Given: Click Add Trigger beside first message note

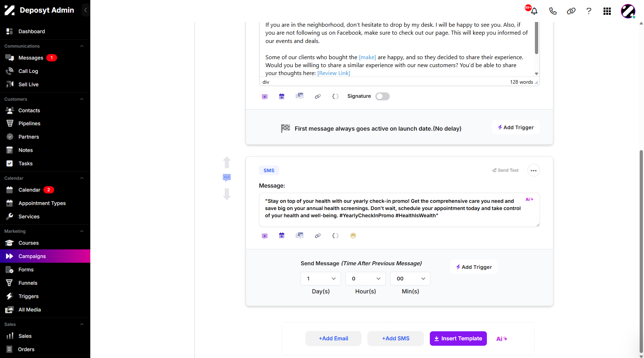Looking at the screenshot, I should (x=516, y=127).
